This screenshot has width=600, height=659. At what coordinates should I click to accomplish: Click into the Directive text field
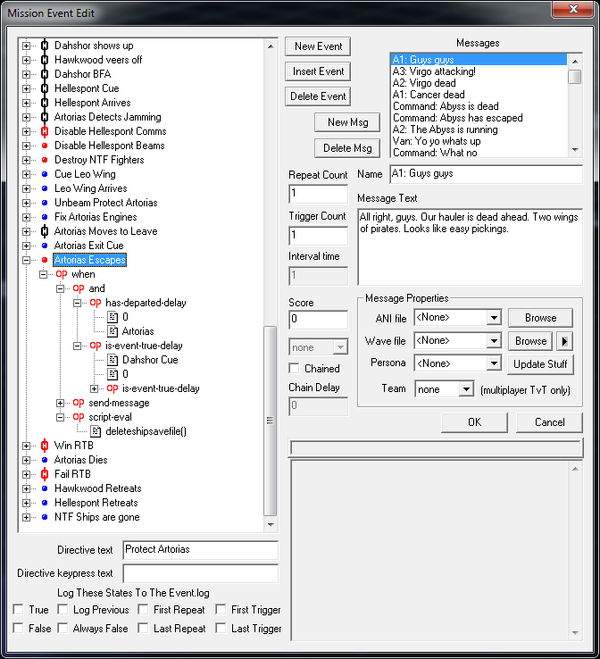(199, 550)
